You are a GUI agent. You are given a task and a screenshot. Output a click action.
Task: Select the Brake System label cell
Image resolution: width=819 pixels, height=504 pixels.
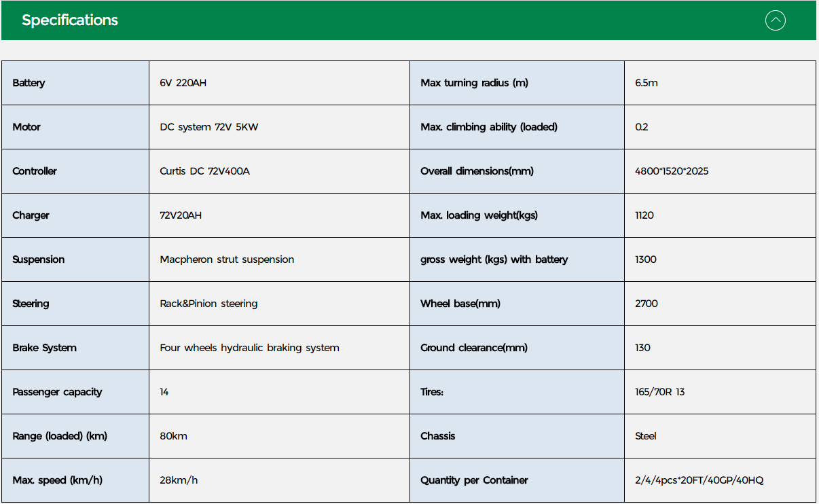point(75,348)
